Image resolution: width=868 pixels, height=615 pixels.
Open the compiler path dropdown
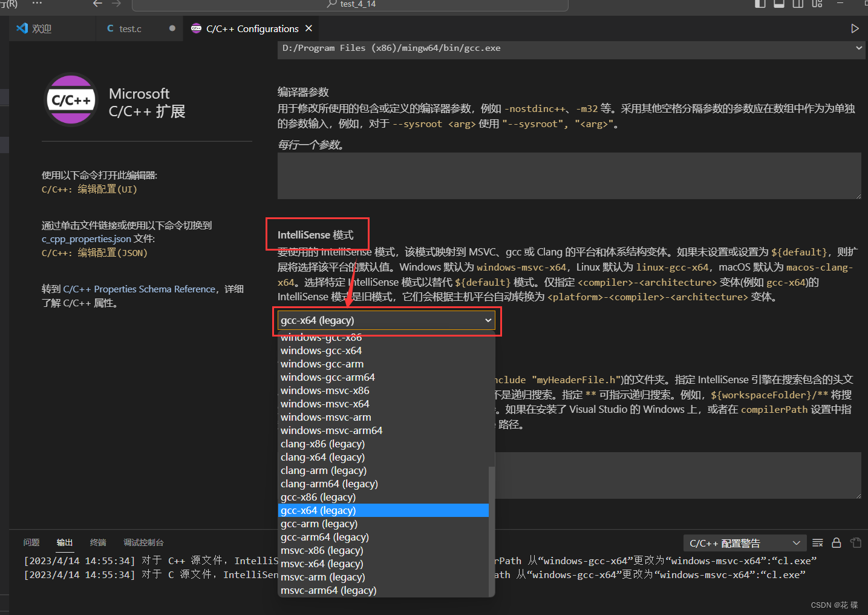571,48
